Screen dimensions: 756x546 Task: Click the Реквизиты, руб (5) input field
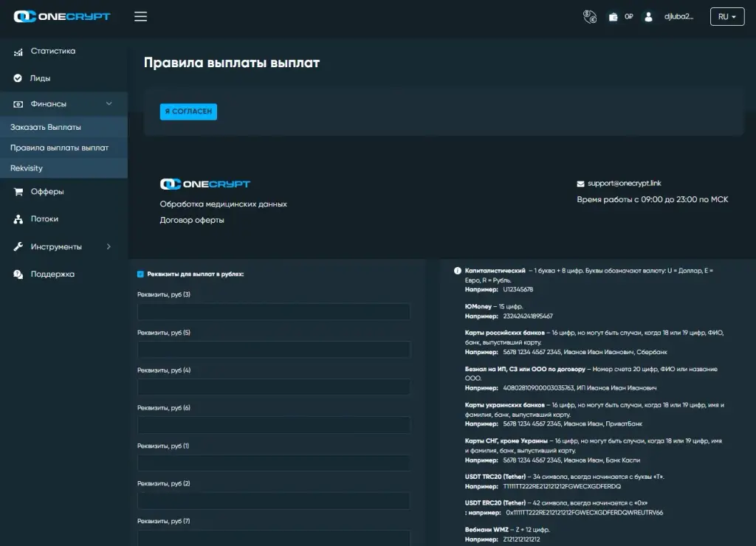click(x=274, y=349)
